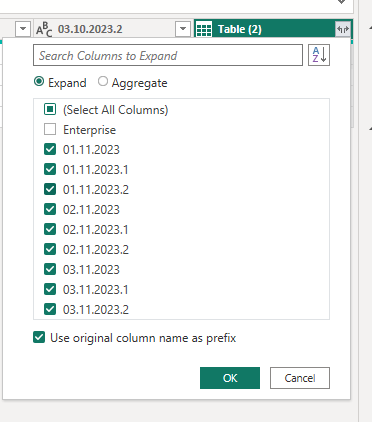
Task: Disable Use original column name as prefix
Action: tap(39, 337)
